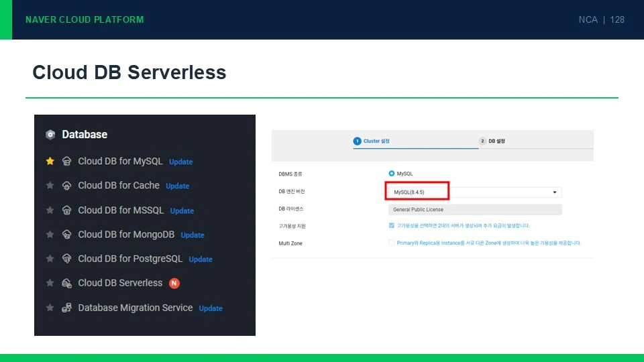Screen dimensions: 644x362
Task: Toggle the 고가용성 지원 checkbox
Action: point(391,225)
